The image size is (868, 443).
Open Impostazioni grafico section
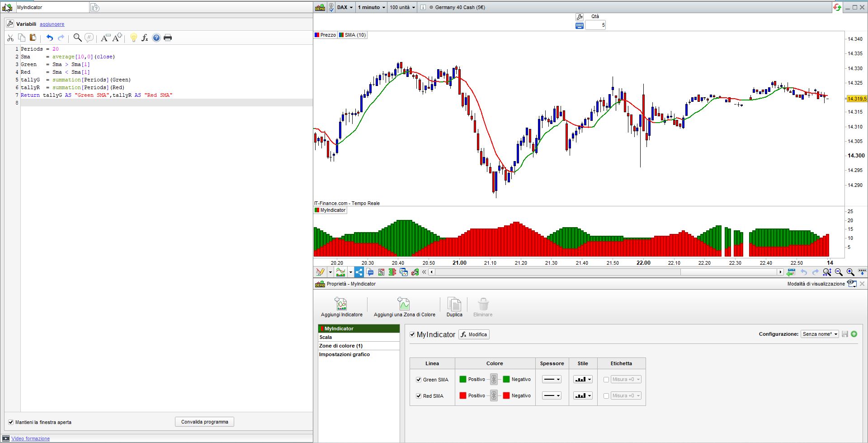[359, 354]
